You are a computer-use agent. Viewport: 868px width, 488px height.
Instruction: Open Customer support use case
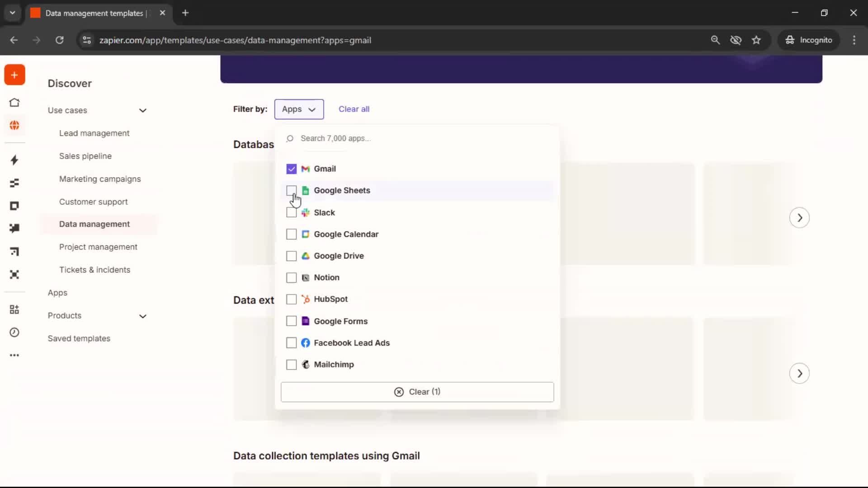(x=93, y=202)
